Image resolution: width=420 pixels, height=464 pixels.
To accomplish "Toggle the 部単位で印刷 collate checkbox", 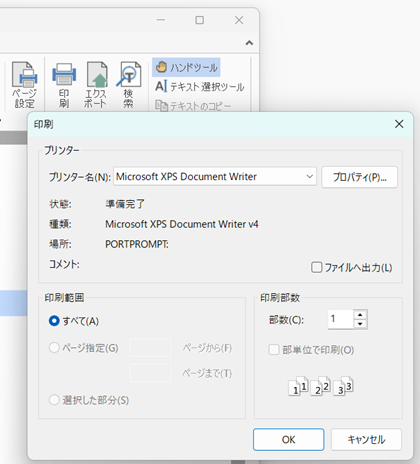I will click(x=274, y=350).
